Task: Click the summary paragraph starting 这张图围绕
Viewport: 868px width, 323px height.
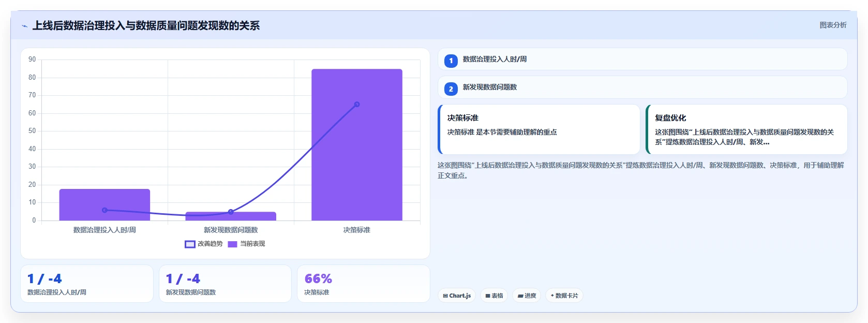Action: (641, 170)
